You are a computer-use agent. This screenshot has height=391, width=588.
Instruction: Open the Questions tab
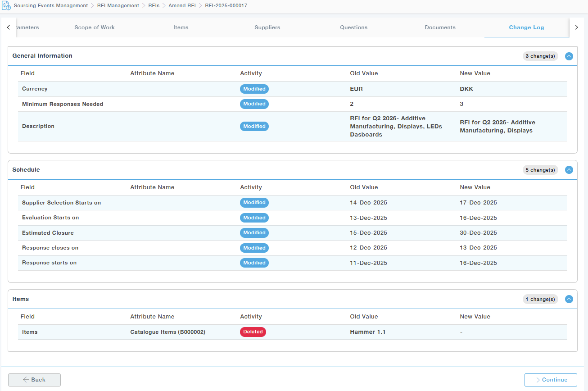[354, 27]
